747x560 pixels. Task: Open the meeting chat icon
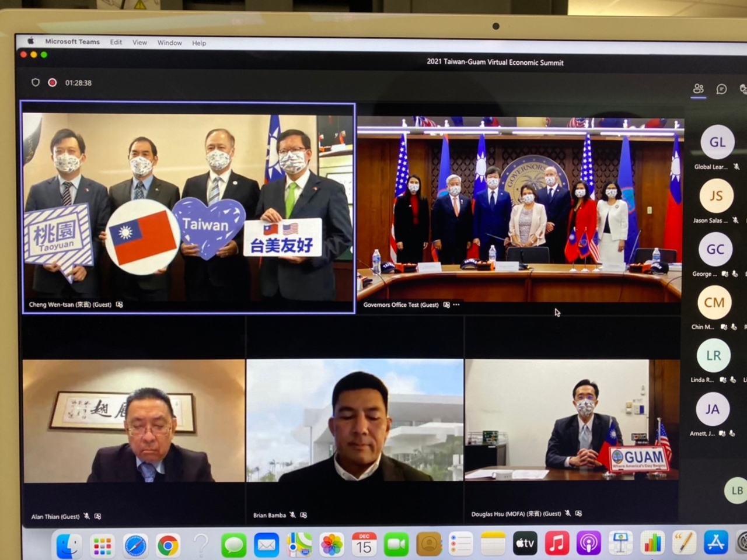click(x=721, y=89)
